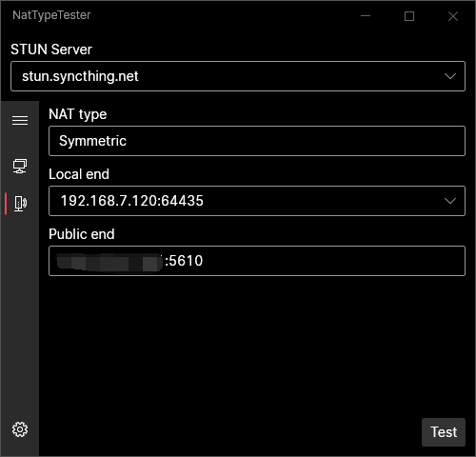
Task: Click the NatTypeTester window title
Action: 51,15
